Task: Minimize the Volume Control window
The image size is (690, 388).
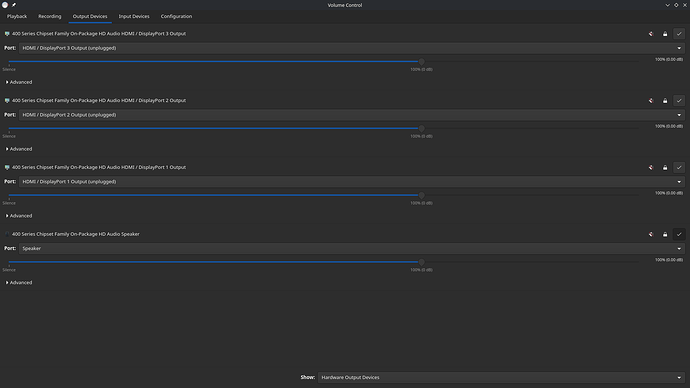Action: click(668, 5)
